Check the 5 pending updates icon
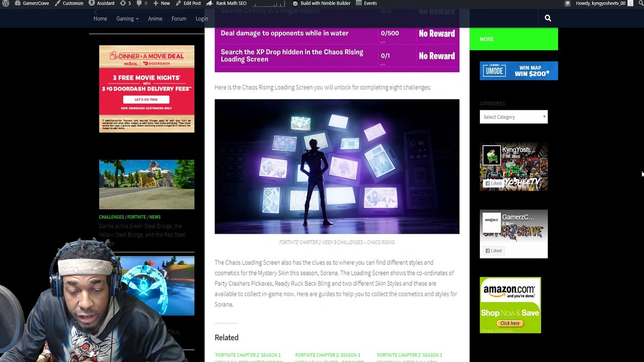Screen dimensions: 644x362 (126, 3)
